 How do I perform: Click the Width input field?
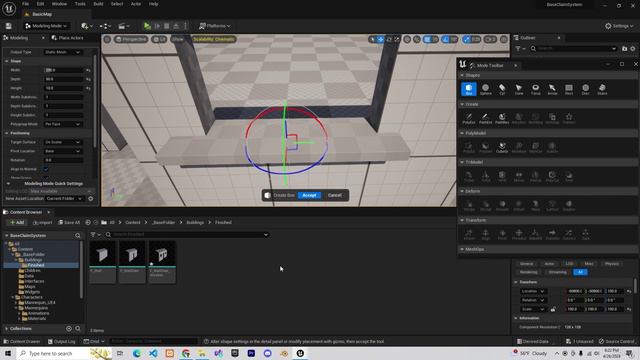63,70
